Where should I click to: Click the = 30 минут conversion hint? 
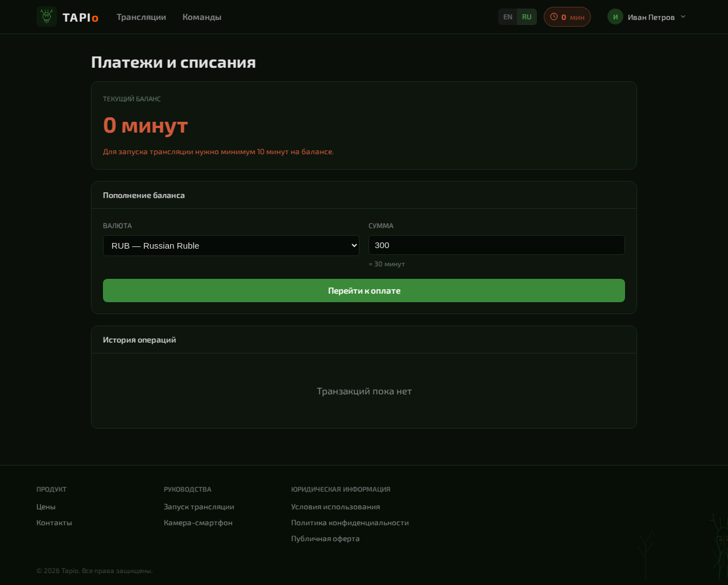click(387, 264)
